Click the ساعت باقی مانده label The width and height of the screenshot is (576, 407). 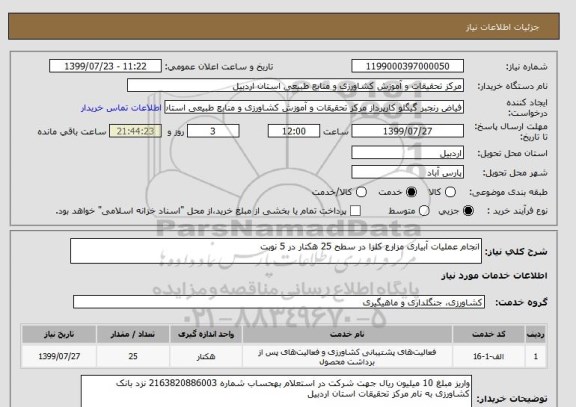(72, 132)
